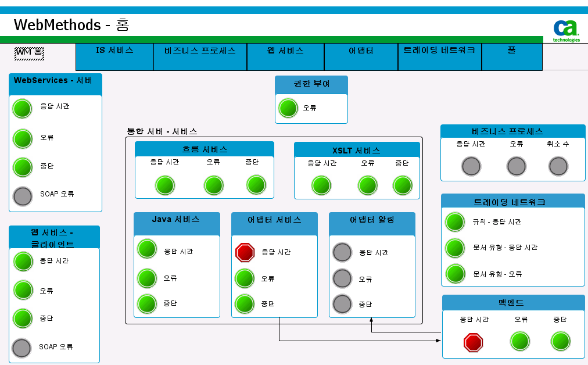Click 어댑터 알림 오류 gray light
Image resolution: width=588 pixels, height=365 pixels.
pyautogui.click(x=342, y=278)
